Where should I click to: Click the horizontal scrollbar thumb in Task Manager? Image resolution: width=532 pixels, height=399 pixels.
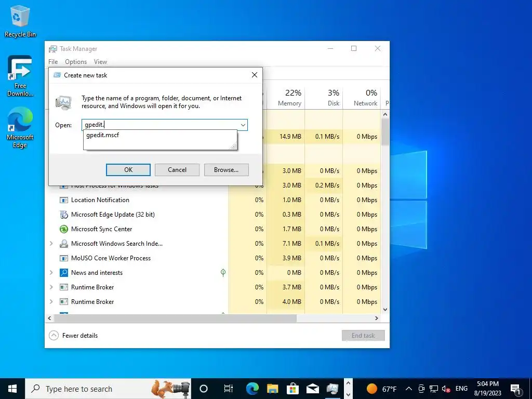(175, 318)
